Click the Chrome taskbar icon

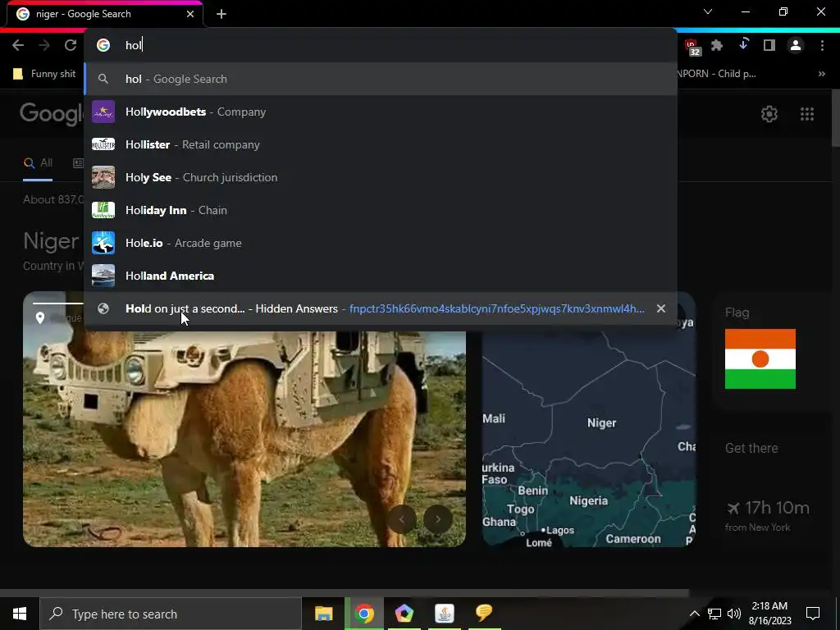click(363, 614)
